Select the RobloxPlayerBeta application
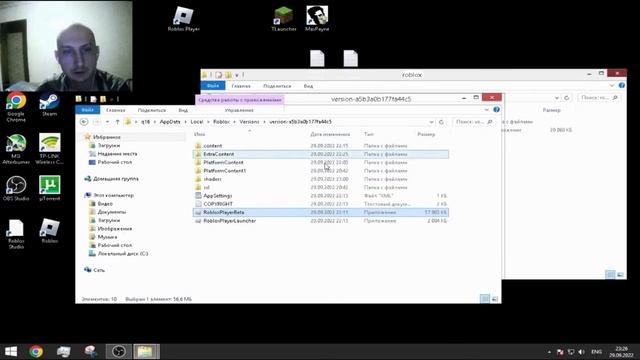The image size is (640, 360). (x=321, y=213)
